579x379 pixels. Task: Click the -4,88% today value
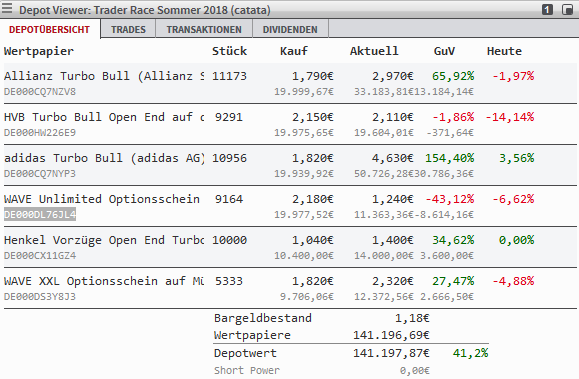click(513, 281)
